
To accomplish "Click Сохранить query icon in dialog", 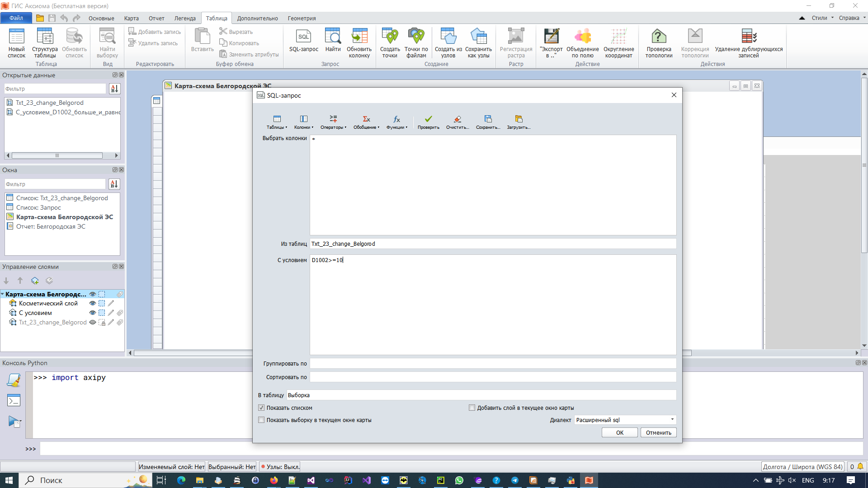I will [488, 119].
